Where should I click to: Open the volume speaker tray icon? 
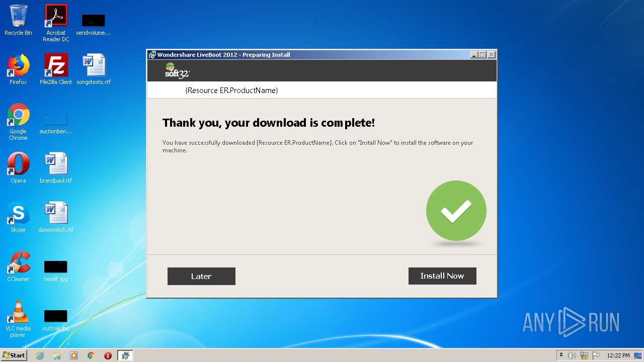click(x=572, y=355)
